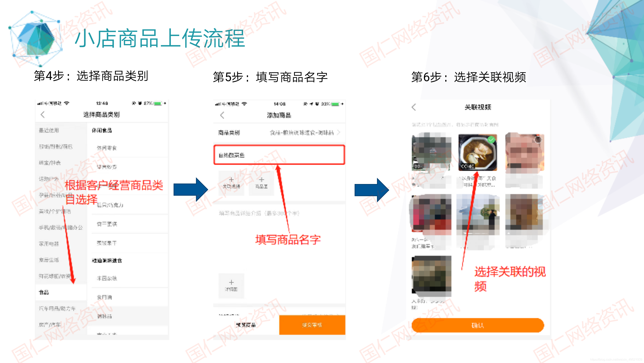The width and height of the screenshot is (644, 363).
Task: Select 食品 category in left list
Action: click(44, 292)
